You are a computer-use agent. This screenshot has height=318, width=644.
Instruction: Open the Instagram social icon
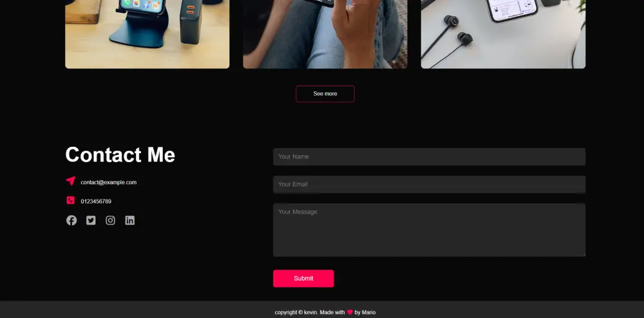pyautogui.click(x=111, y=220)
